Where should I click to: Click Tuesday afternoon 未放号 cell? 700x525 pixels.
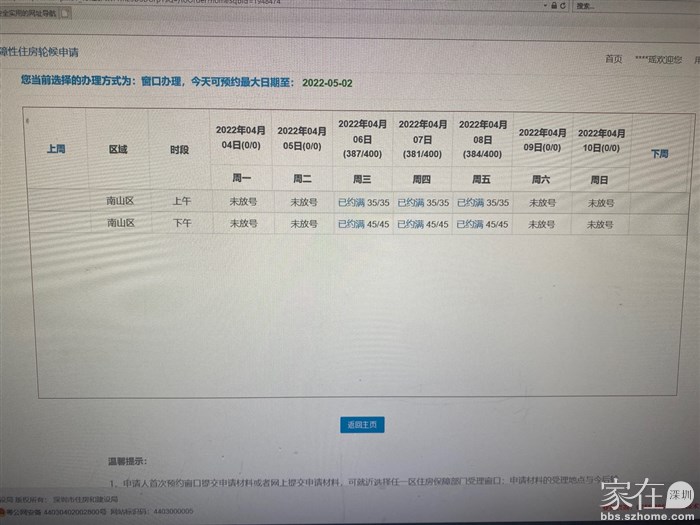[303, 223]
